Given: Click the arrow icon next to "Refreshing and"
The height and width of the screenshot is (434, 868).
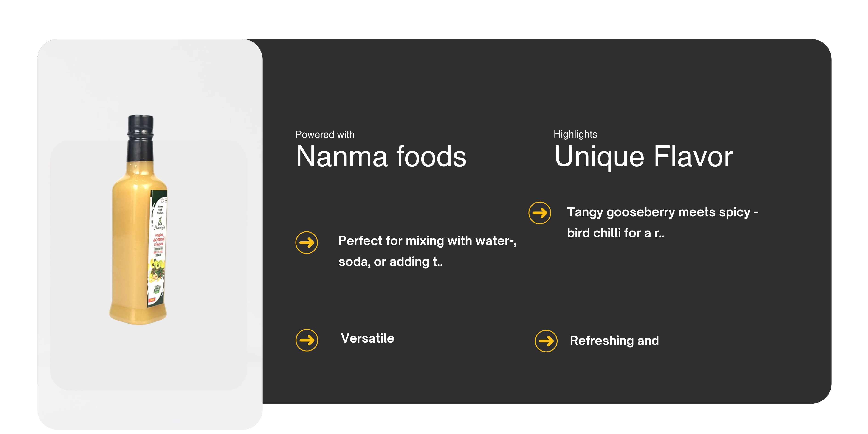Looking at the screenshot, I should (546, 341).
